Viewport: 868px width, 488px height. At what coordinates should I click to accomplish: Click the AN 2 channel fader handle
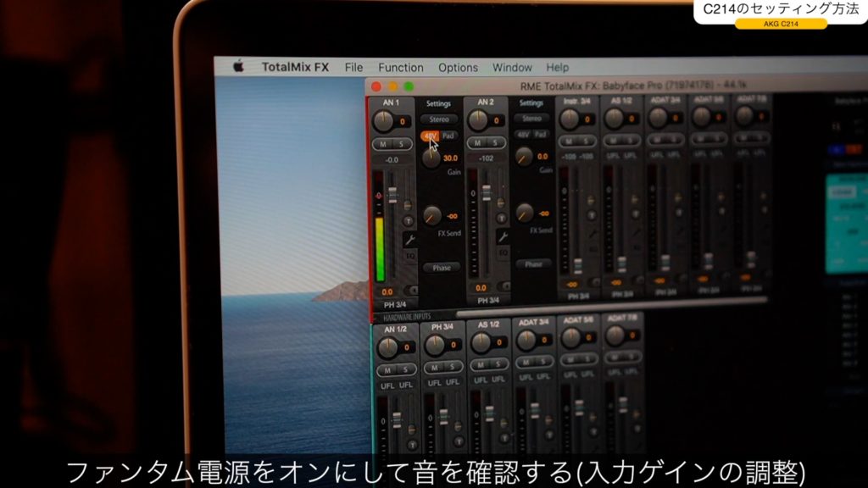tap(486, 192)
